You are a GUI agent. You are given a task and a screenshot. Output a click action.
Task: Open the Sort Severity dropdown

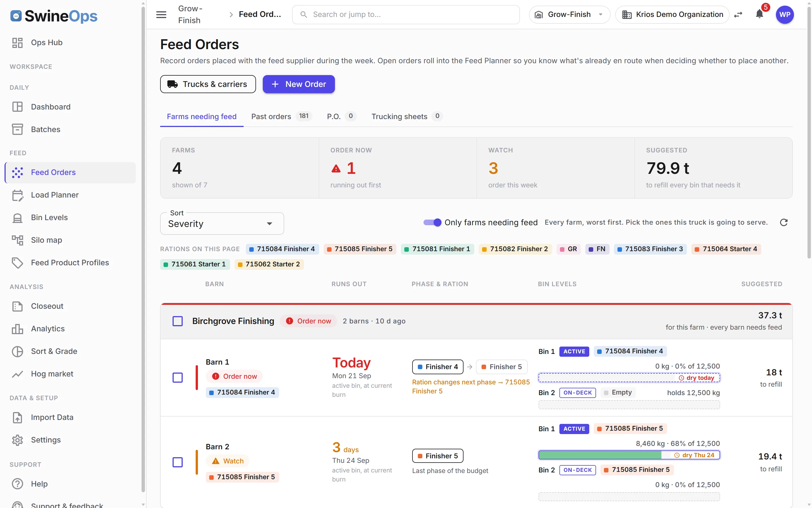pos(222,224)
